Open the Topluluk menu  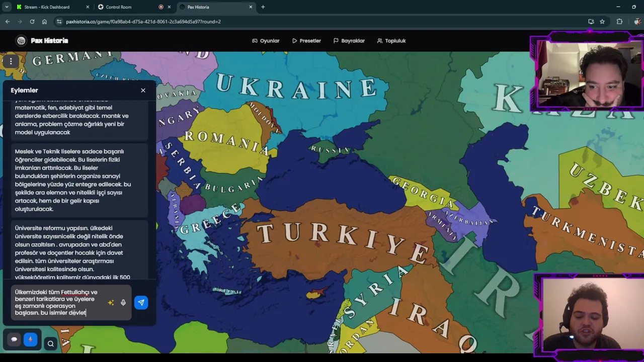(391, 41)
